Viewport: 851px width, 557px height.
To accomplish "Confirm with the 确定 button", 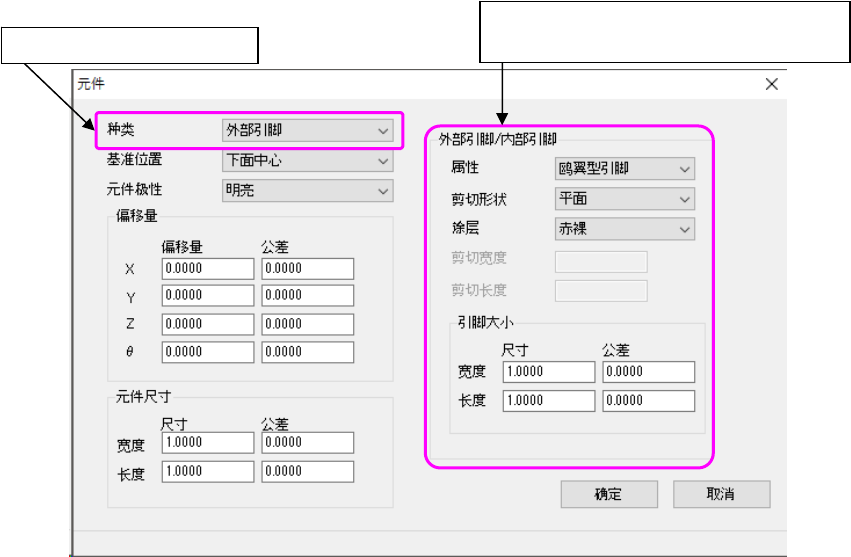I will tap(609, 494).
